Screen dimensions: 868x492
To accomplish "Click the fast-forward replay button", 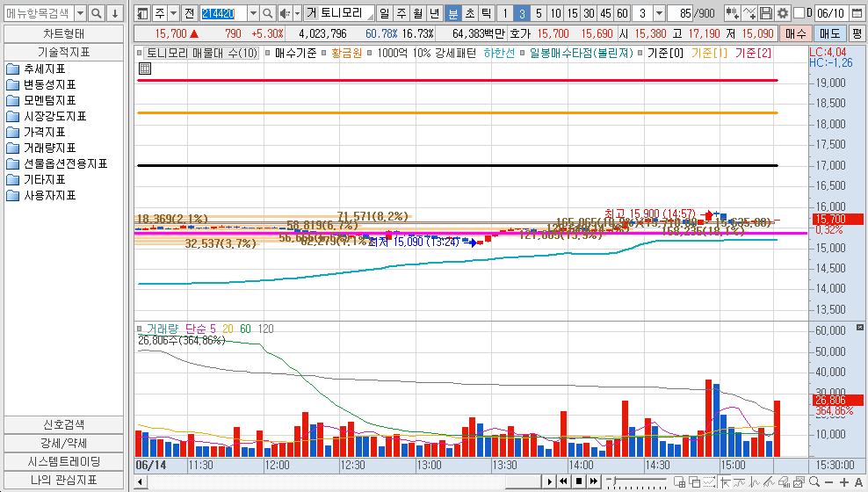I will tap(593, 481).
